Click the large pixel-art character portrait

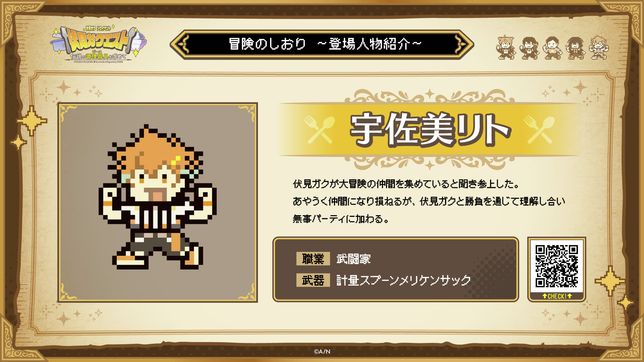pyautogui.click(x=158, y=202)
